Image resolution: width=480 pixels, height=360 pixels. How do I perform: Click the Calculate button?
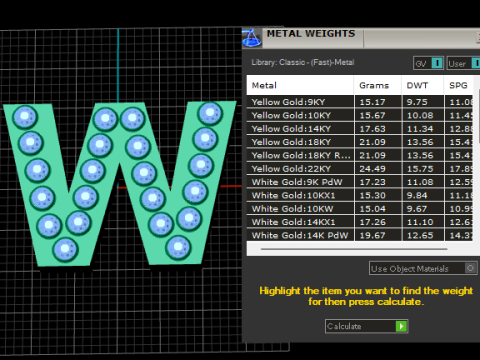[x=366, y=326]
